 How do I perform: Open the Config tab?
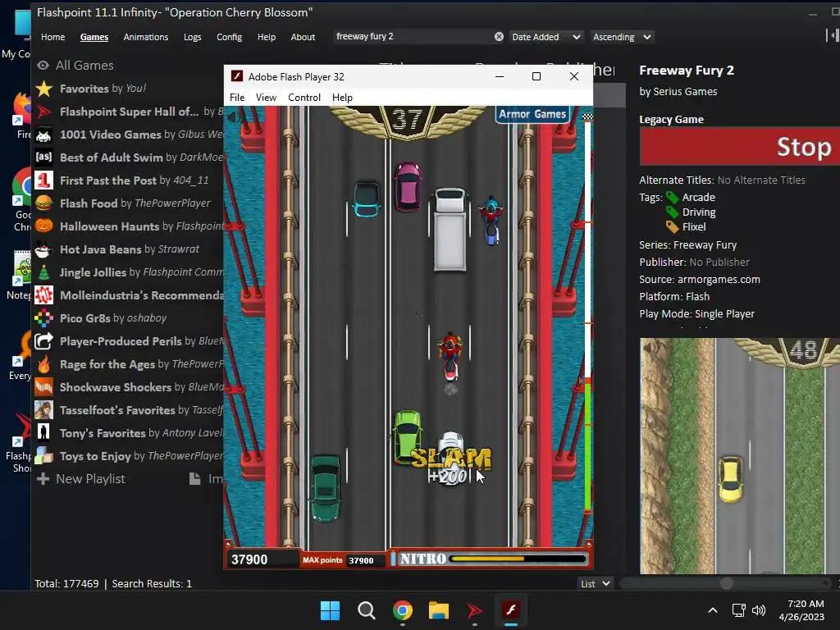(230, 37)
